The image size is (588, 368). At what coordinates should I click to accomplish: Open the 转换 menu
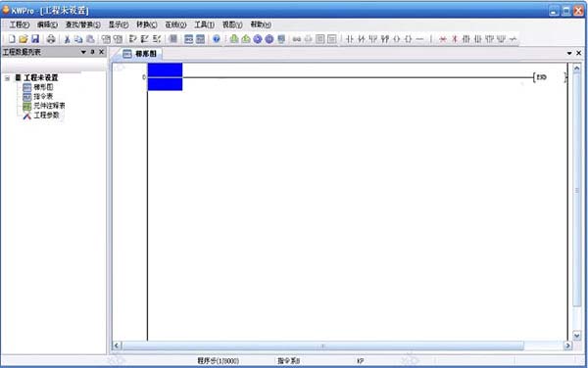147,24
